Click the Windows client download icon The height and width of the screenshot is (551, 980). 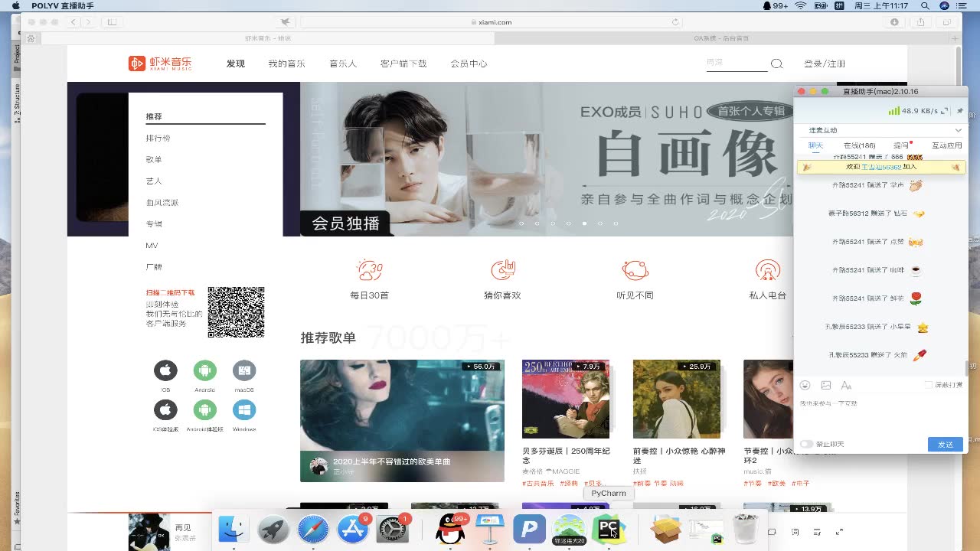[x=243, y=411]
